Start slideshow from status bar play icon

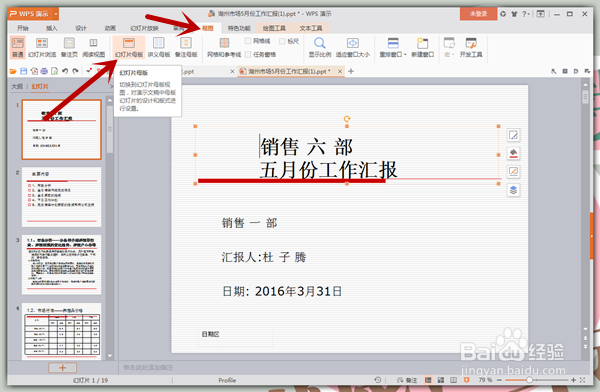click(x=466, y=380)
